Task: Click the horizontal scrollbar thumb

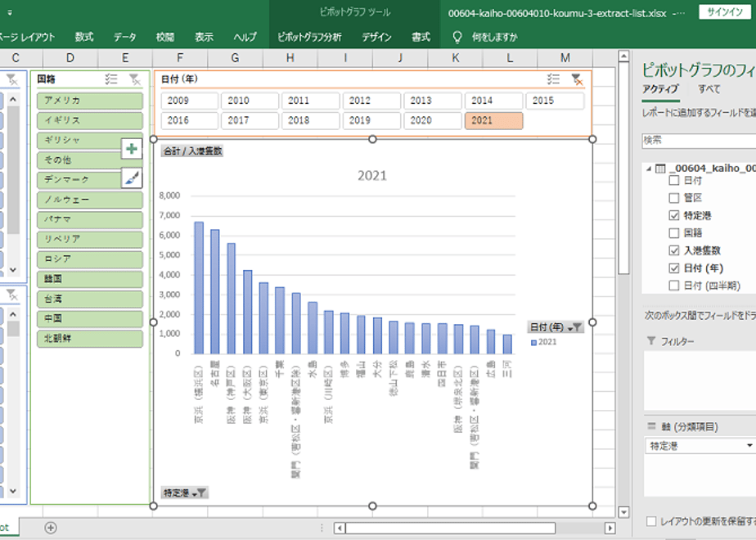Action: pos(450,528)
